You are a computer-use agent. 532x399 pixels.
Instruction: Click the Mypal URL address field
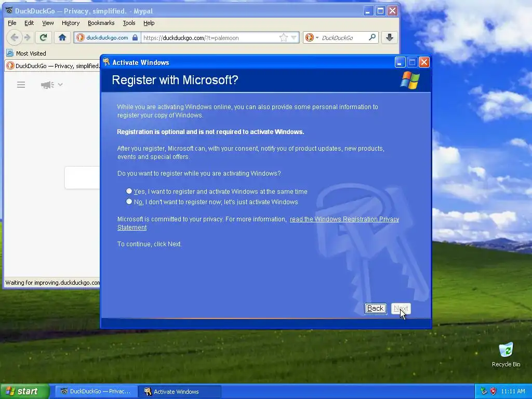(x=210, y=37)
